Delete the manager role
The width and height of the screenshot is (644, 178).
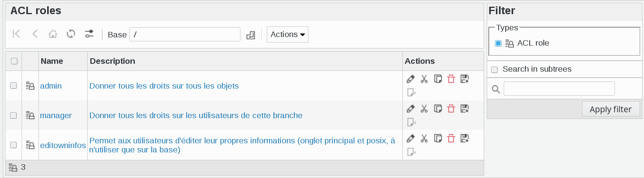451,108
